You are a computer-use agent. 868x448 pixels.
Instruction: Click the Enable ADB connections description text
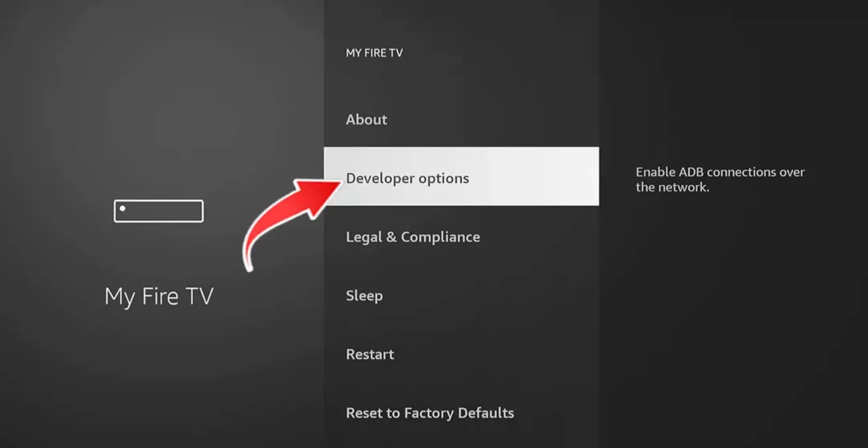[x=719, y=172]
